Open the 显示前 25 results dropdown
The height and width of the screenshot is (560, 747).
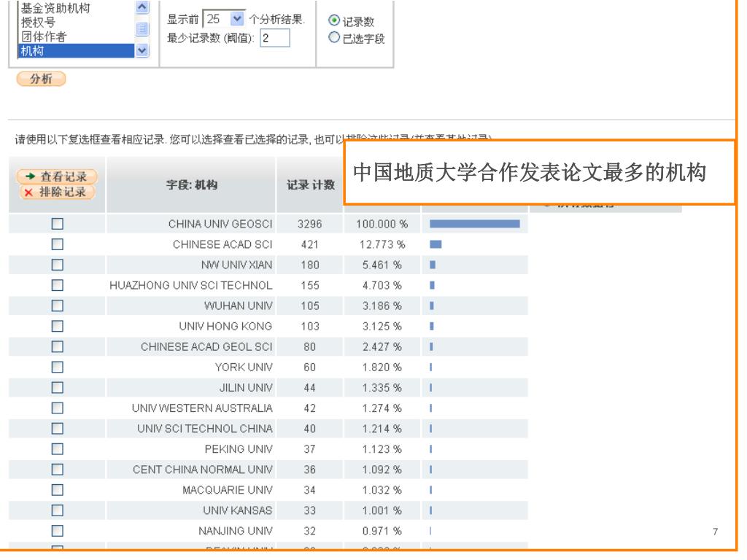[x=237, y=19]
